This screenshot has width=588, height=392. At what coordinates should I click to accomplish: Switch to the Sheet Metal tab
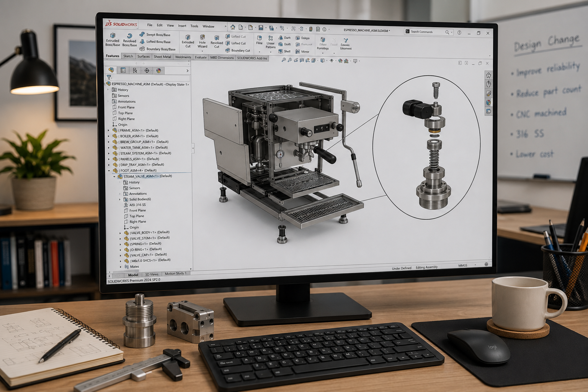[162, 57]
